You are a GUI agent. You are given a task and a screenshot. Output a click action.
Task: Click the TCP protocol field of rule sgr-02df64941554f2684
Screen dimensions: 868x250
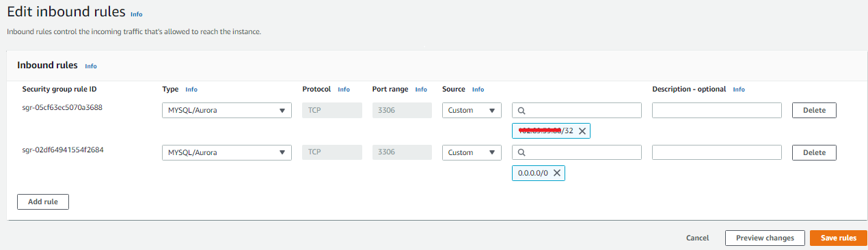click(332, 153)
